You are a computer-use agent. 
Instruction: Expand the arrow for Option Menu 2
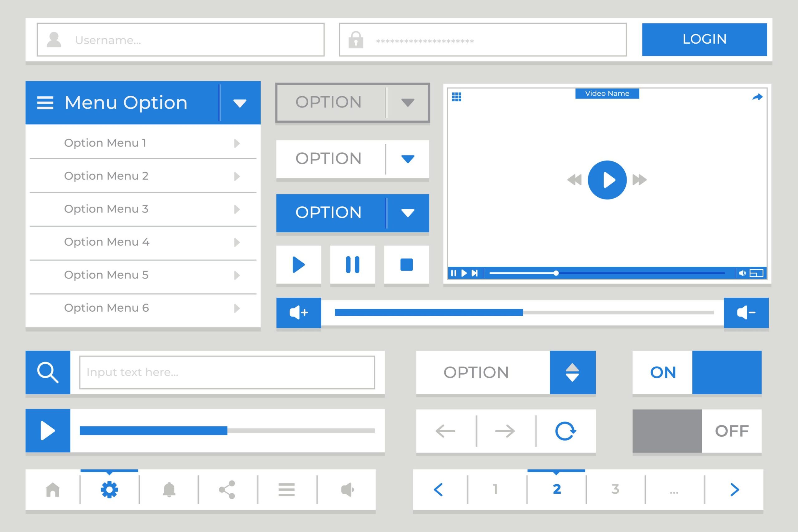click(x=237, y=176)
